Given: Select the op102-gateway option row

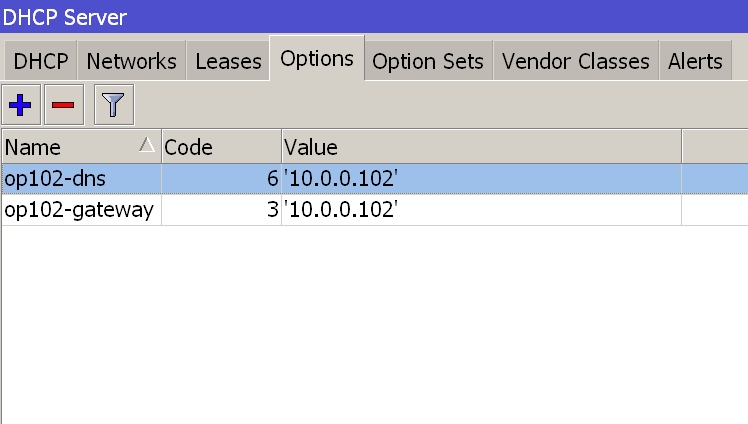Looking at the screenshot, I should click(78, 210).
